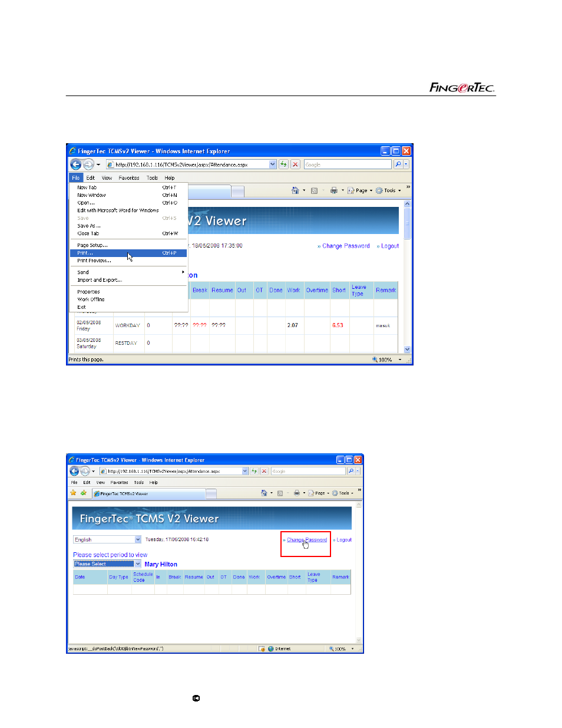Click Refresh icon in lower browser window
This screenshot has height=728, width=562.
pyautogui.click(x=254, y=471)
